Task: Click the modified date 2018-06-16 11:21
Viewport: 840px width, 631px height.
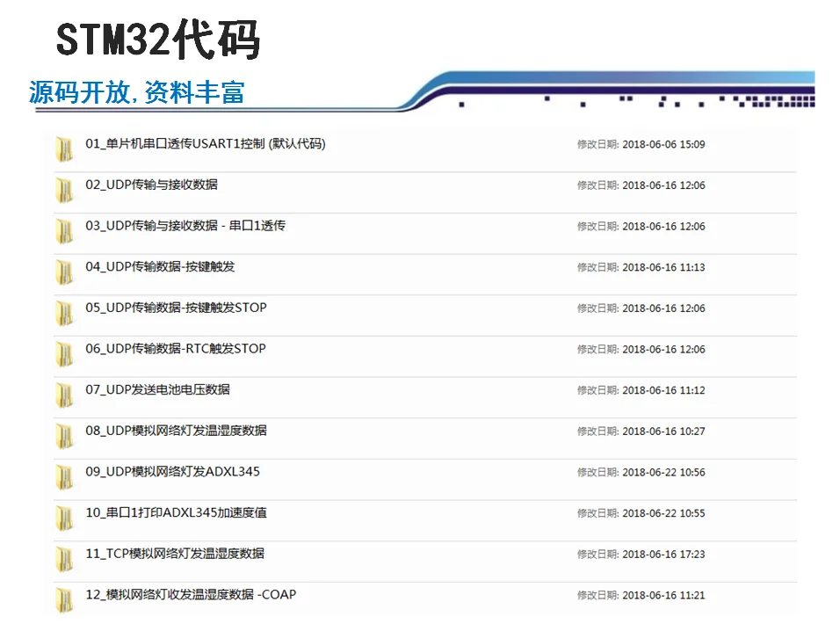Action: coord(663,595)
